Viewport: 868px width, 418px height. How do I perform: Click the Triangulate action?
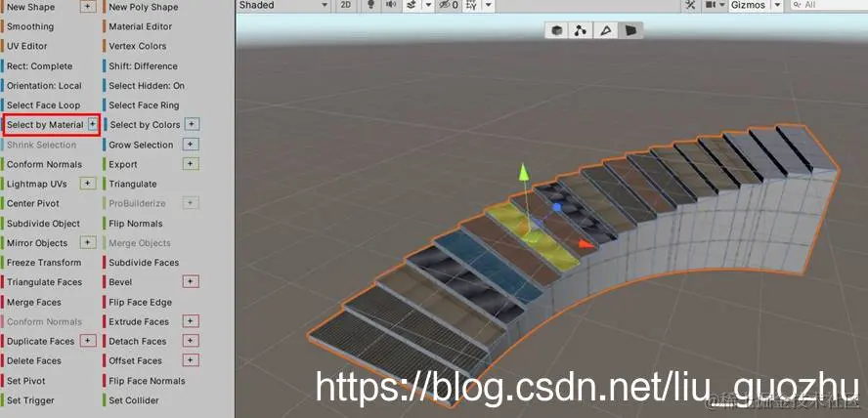pyautogui.click(x=133, y=185)
